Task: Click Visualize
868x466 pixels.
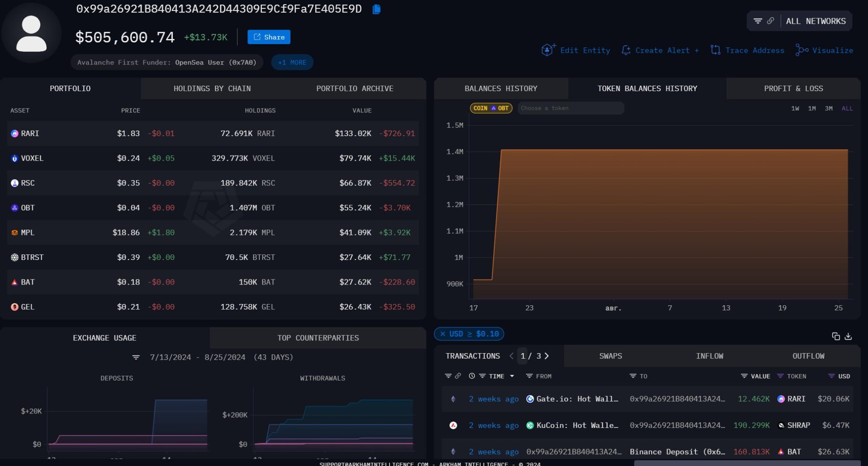Action: 824,50
